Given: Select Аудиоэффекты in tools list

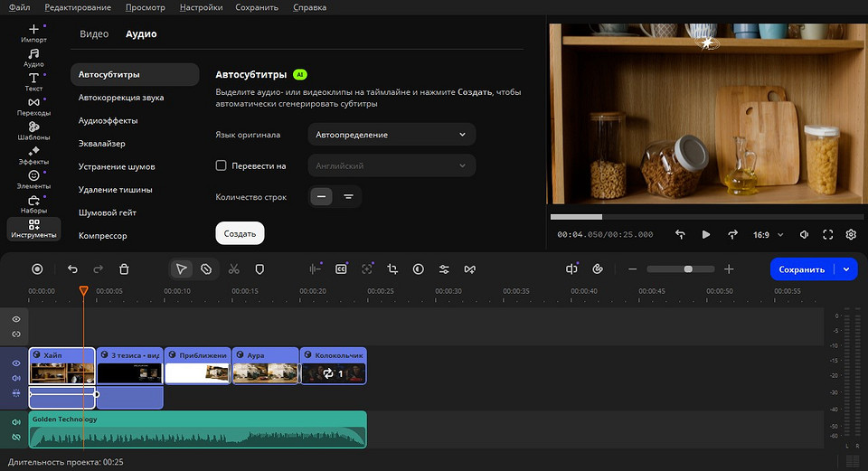Looking at the screenshot, I should pos(108,120).
